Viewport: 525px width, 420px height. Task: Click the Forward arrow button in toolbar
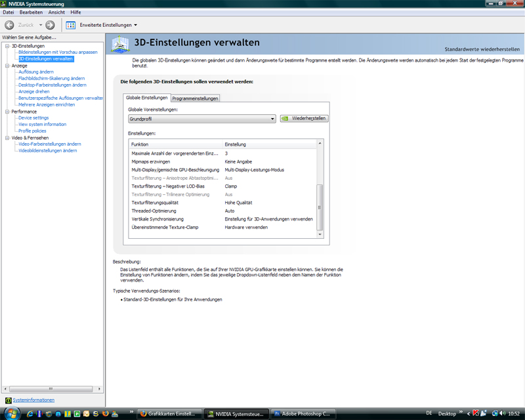(51, 25)
